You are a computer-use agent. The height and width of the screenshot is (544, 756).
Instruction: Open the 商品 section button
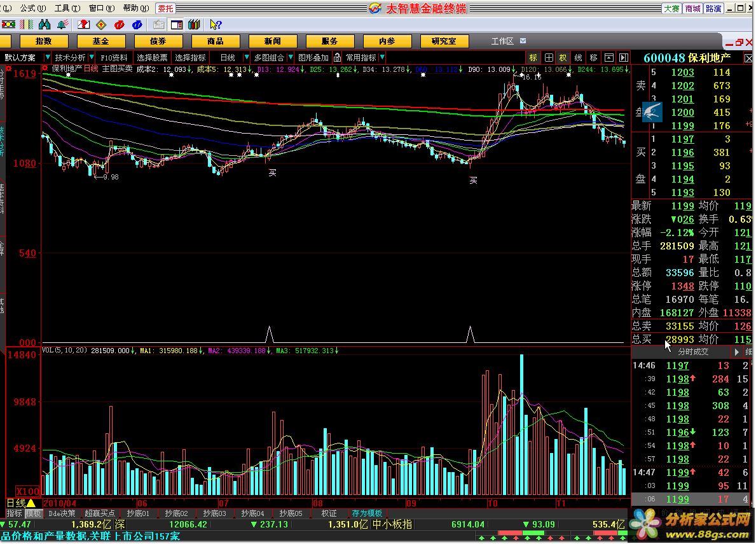point(215,41)
